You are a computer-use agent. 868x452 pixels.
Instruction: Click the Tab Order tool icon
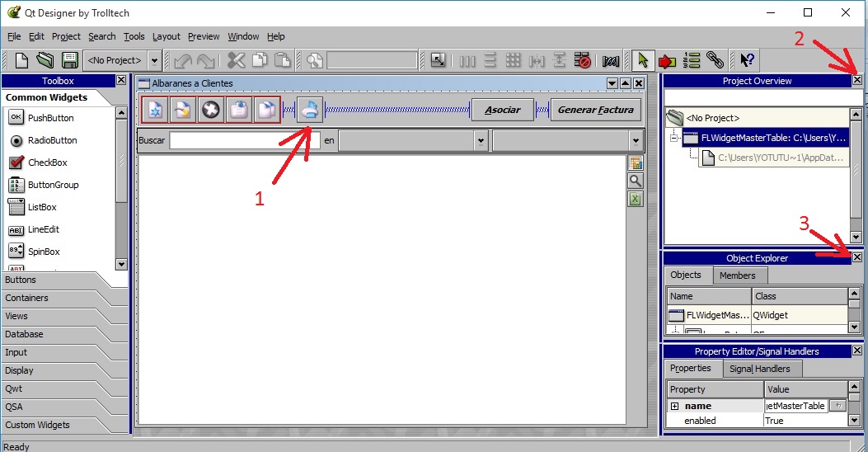(692, 60)
